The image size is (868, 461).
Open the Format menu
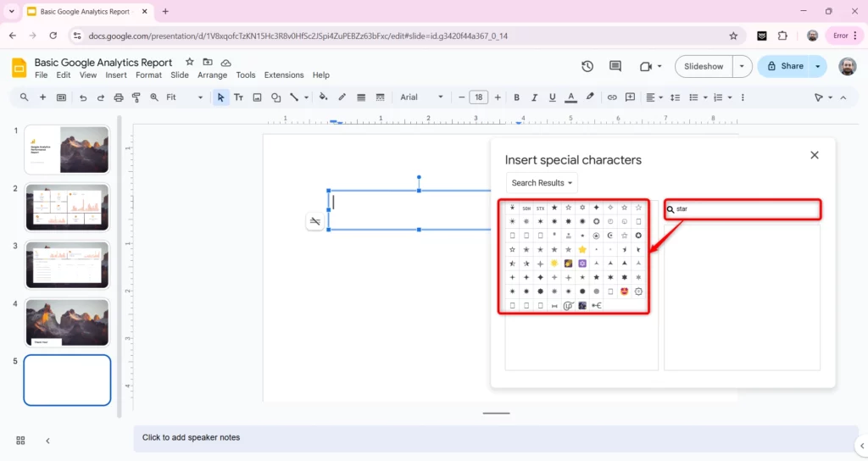[x=149, y=75]
